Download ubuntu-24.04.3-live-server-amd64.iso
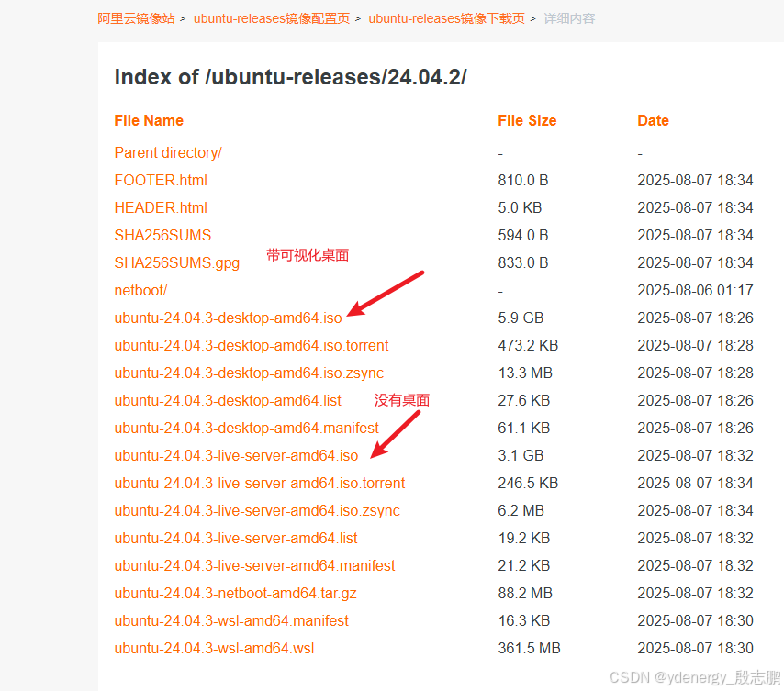The width and height of the screenshot is (784, 691). click(236, 456)
